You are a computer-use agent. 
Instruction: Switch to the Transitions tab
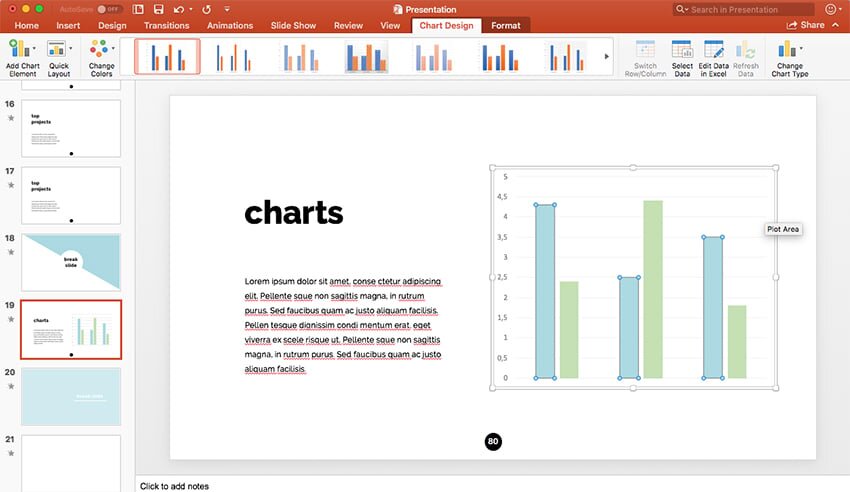[x=166, y=25]
